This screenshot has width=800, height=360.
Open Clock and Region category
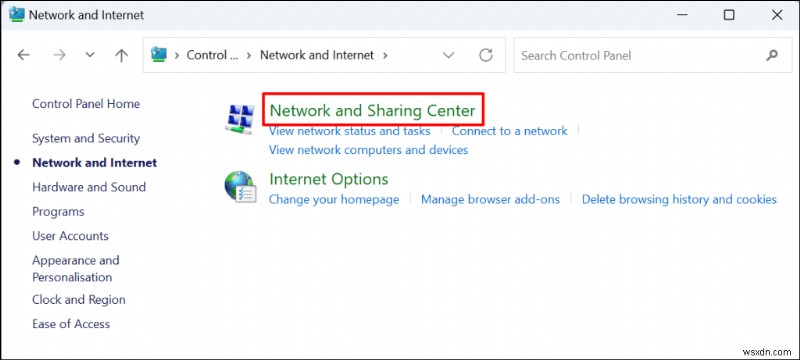click(x=79, y=299)
